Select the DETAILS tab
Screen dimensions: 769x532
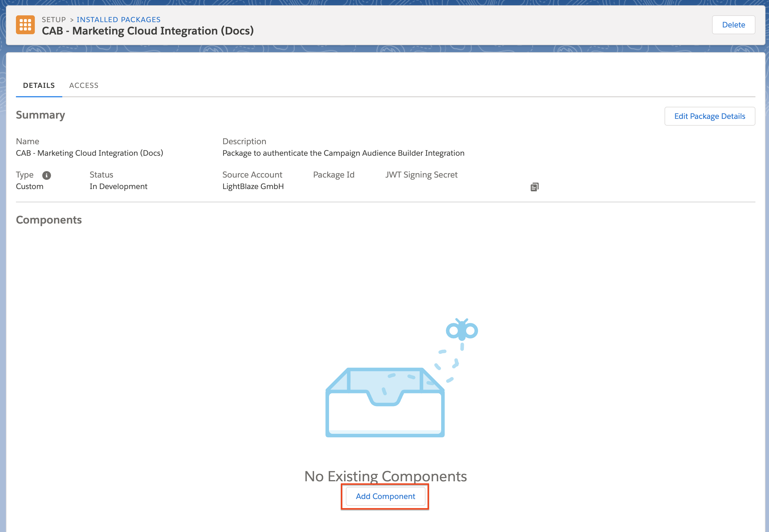(x=39, y=85)
